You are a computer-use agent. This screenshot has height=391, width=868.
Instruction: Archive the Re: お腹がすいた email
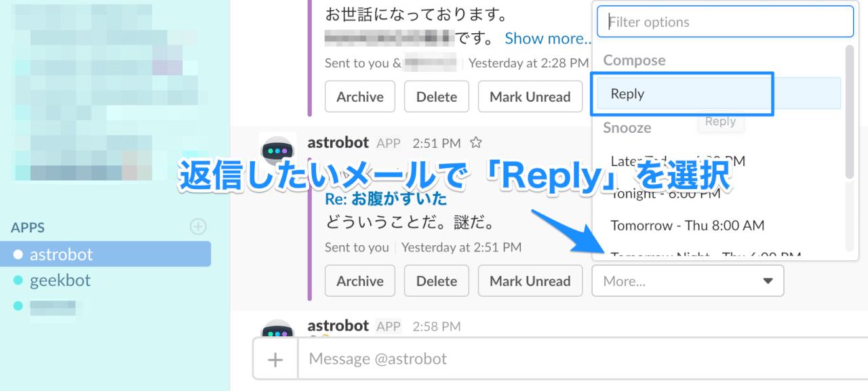pyautogui.click(x=360, y=281)
